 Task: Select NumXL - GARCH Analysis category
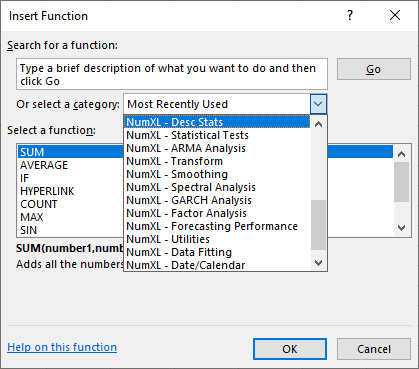pos(218,200)
